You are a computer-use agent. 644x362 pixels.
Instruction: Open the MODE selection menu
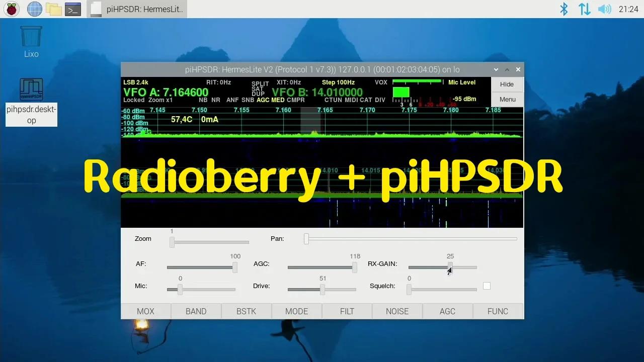point(296,311)
